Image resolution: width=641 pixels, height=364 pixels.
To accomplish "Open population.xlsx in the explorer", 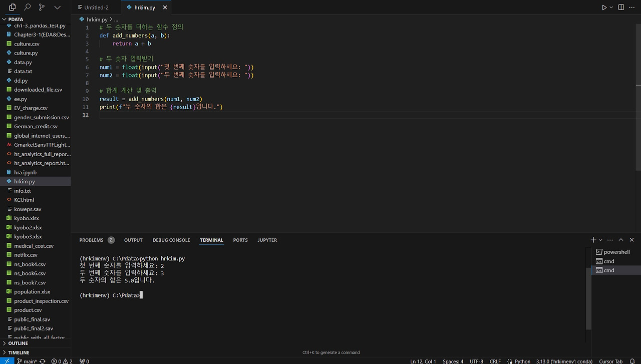I will coord(36,292).
